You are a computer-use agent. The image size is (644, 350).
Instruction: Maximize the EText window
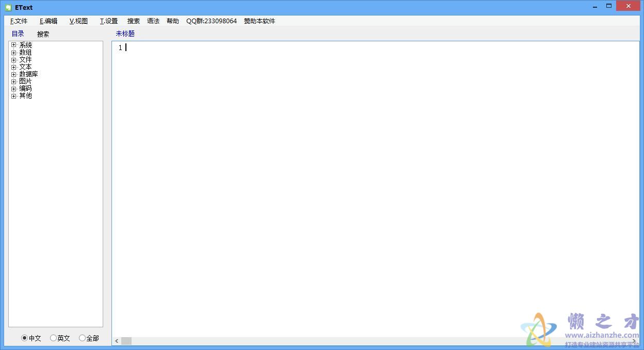pyautogui.click(x=609, y=6)
